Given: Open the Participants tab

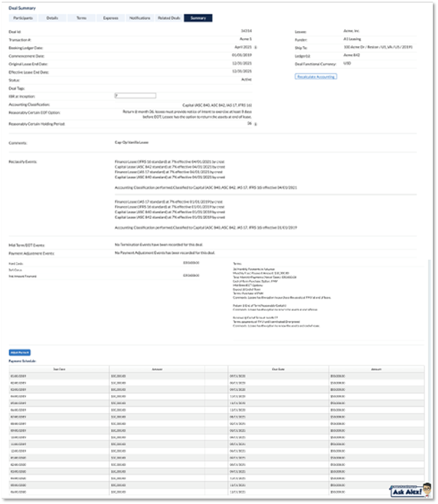Looking at the screenshot, I should point(23,18).
